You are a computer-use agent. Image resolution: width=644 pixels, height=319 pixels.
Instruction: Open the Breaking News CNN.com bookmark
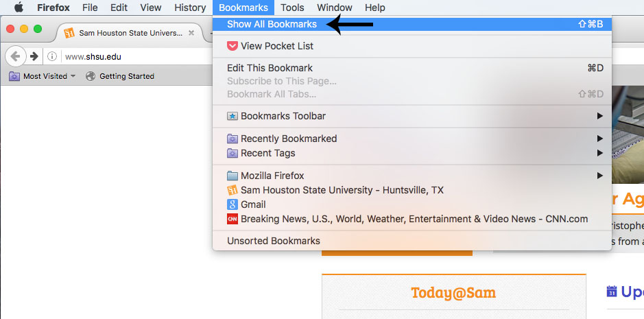(x=412, y=219)
